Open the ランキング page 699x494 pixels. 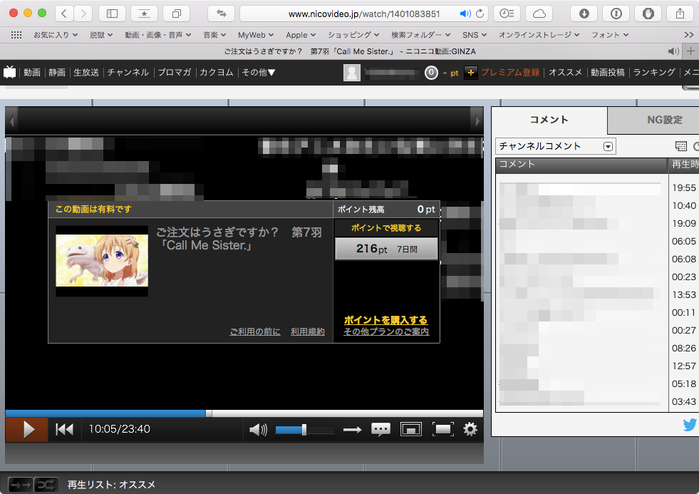[x=654, y=72]
